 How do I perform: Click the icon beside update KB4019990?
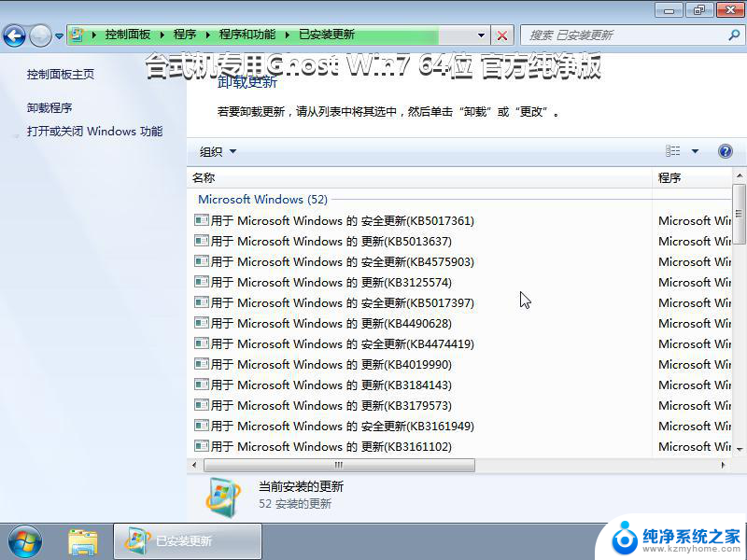point(202,363)
